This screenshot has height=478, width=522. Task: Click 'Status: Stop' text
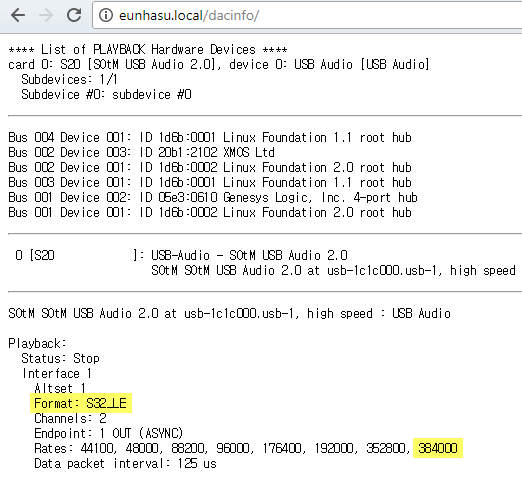point(60,359)
